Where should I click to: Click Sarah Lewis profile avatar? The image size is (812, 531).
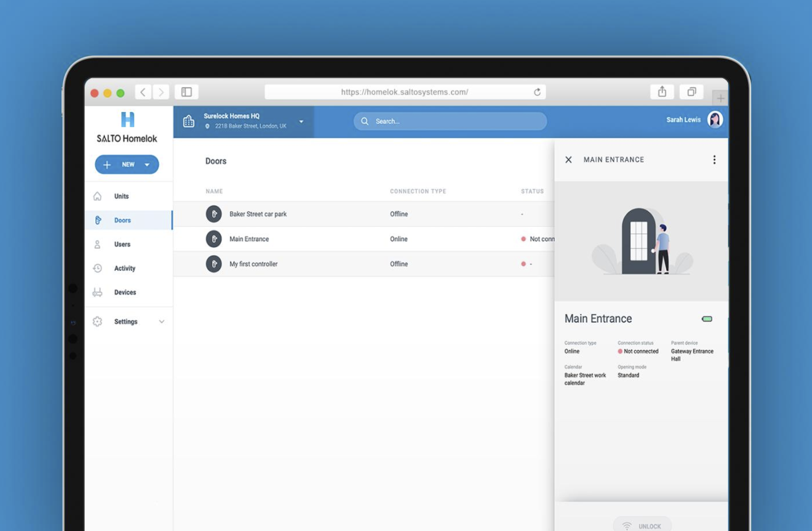pos(715,120)
